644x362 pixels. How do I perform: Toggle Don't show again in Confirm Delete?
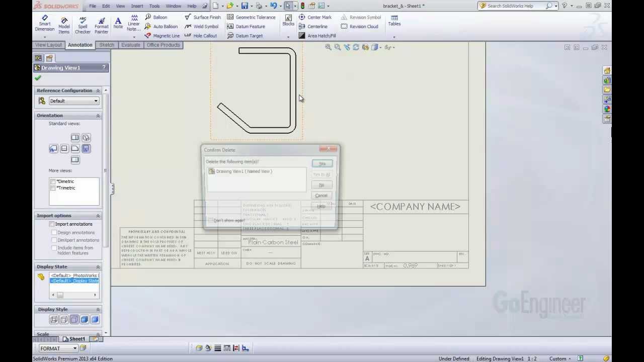(x=211, y=220)
